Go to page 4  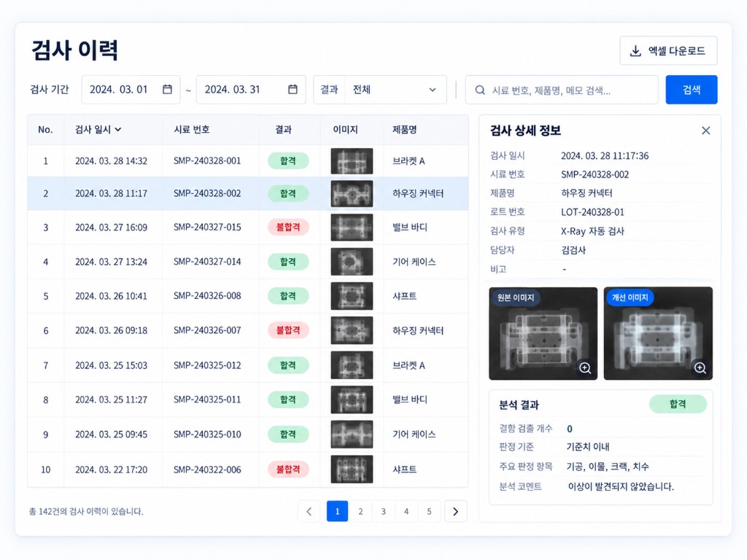[x=406, y=511]
